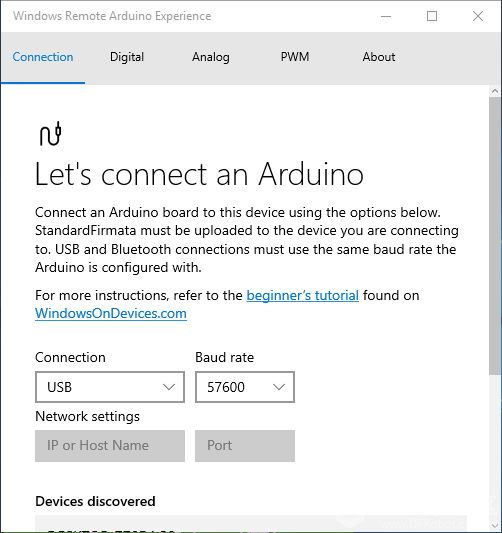Follow the beginner's tutorial link

tap(302, 295)
